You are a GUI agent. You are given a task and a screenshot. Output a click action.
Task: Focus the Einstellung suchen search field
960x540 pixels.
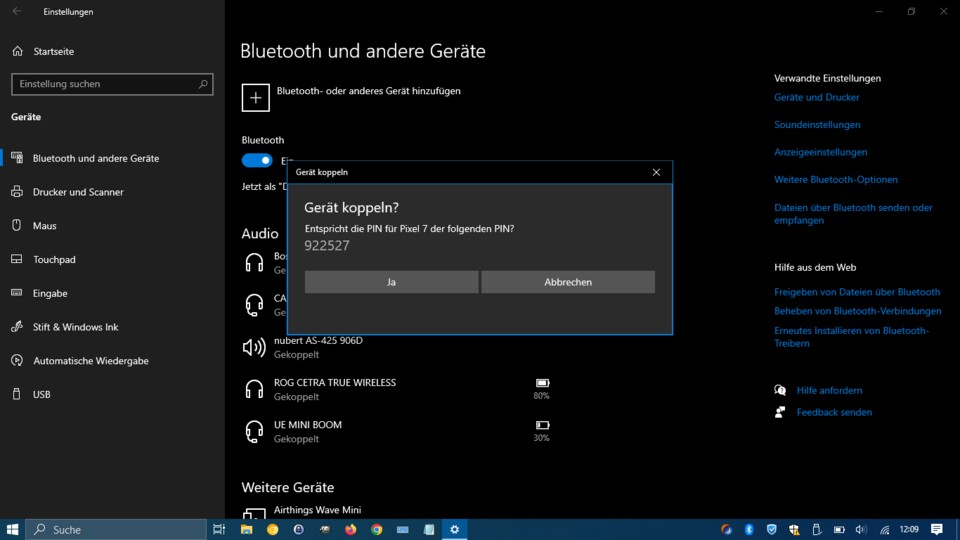(112, 84)
